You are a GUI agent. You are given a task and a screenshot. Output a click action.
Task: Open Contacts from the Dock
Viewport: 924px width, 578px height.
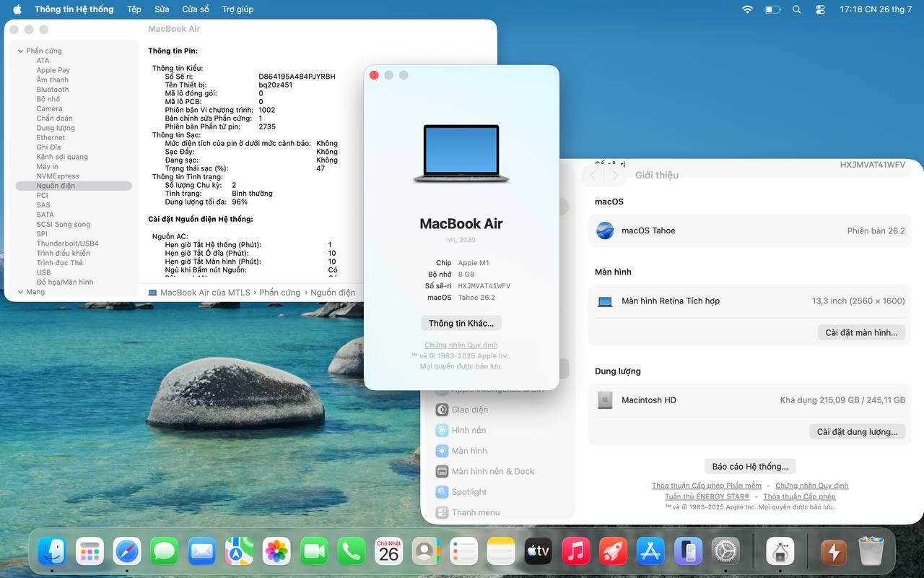point(426,552)
